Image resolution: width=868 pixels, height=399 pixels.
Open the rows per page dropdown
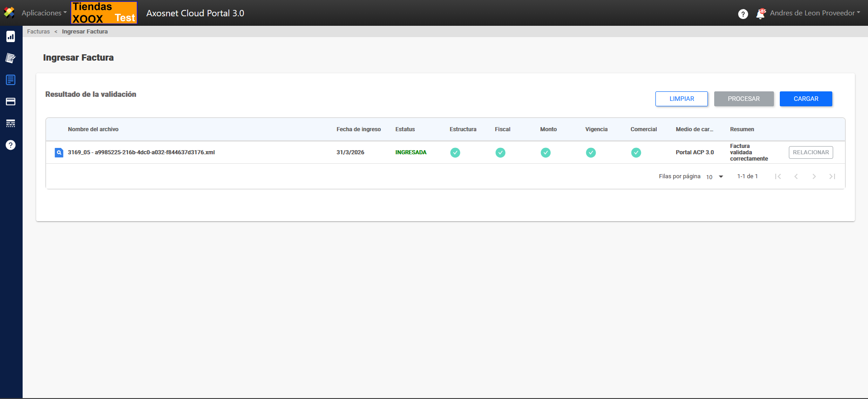click(715, 177)
